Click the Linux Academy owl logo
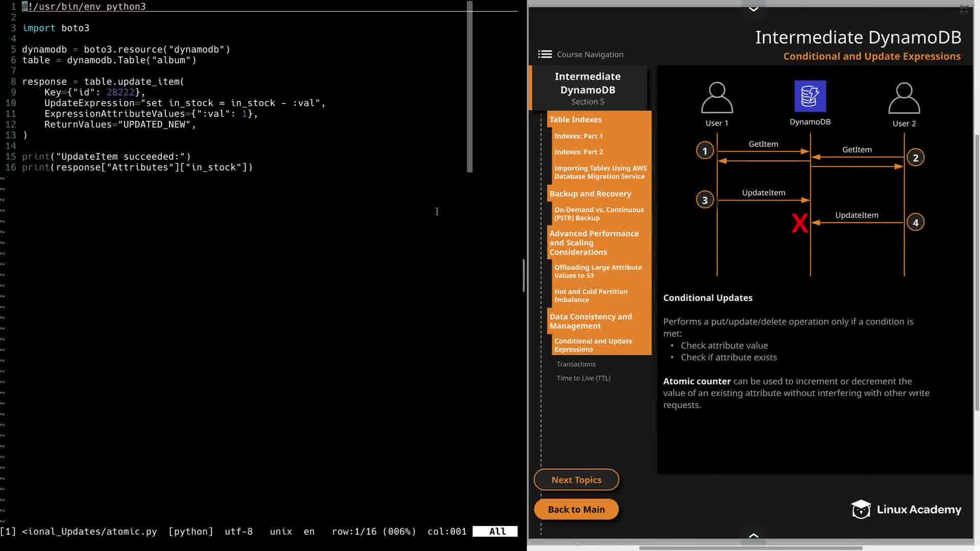 tap(861, 509)
